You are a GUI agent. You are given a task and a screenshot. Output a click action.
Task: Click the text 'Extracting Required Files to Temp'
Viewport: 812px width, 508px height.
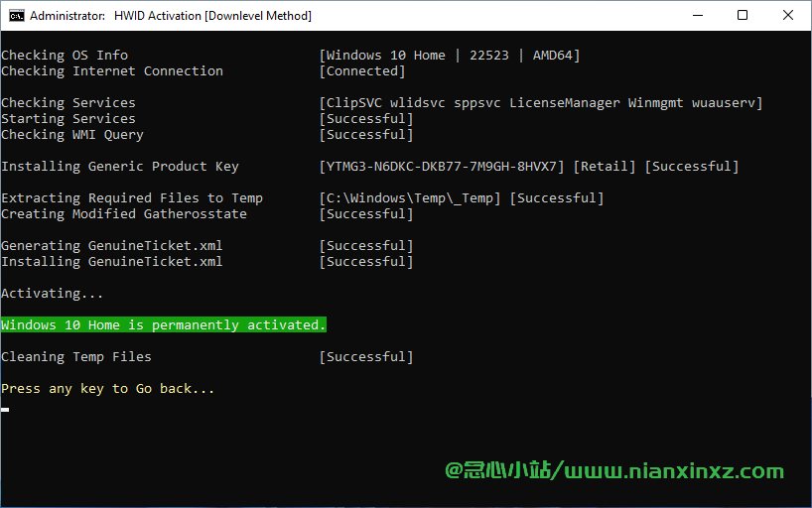pos(132,197)
